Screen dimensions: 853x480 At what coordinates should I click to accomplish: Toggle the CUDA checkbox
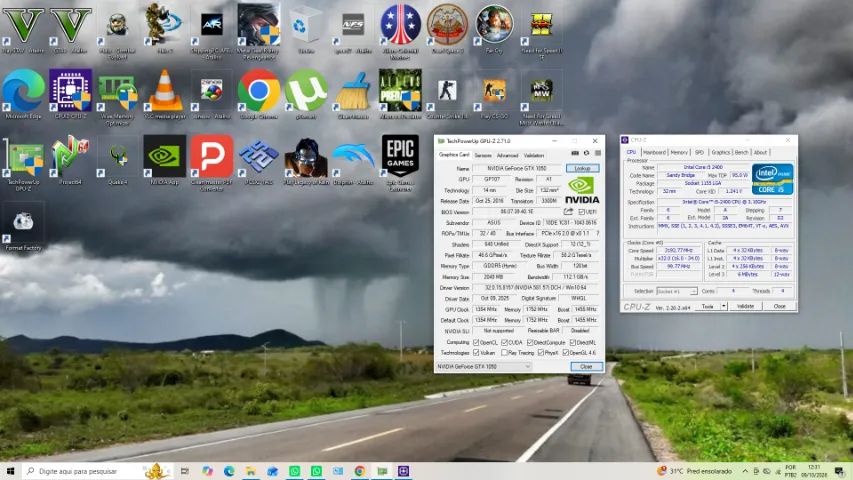(504, 342)
